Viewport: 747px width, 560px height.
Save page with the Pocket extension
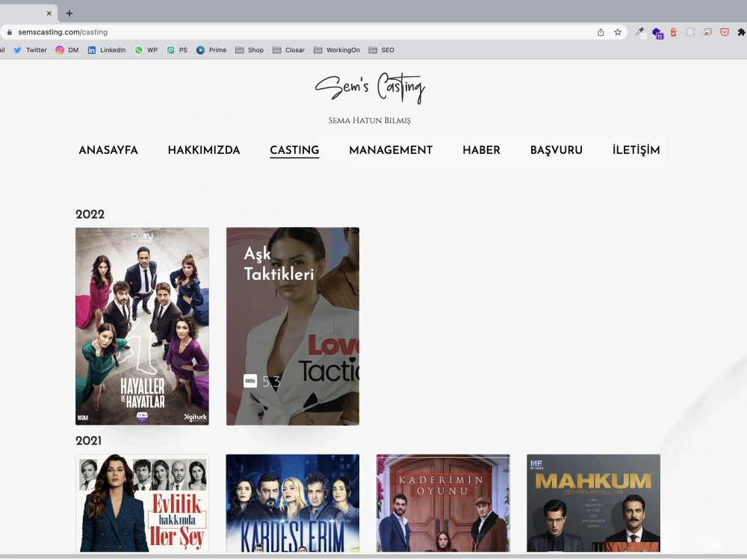pos(725,32)
